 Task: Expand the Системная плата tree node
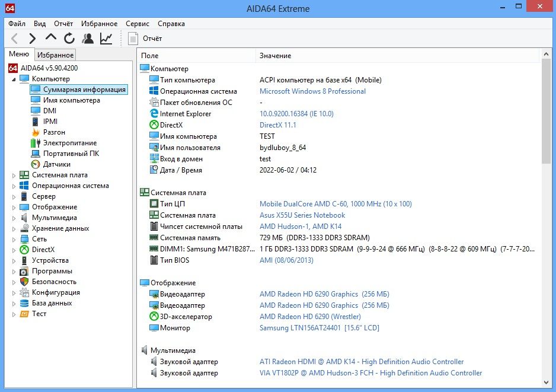(x=14, y=176)
